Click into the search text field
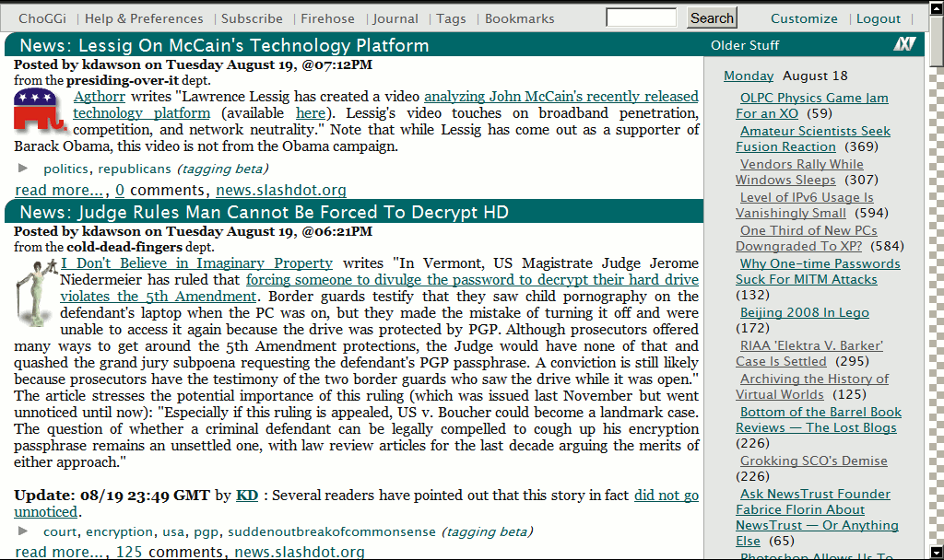The width and height of the screenshot is (944, 560). click(x=642, y=18)
